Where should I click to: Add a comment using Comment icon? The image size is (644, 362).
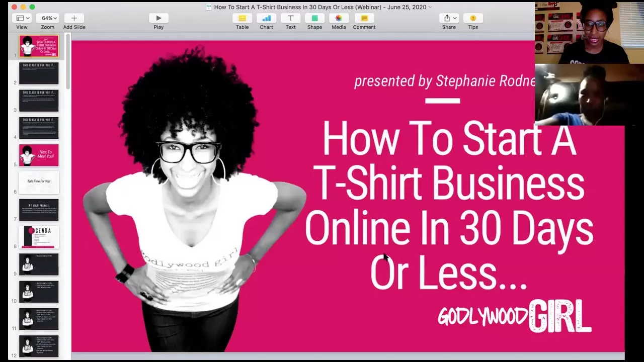click(x=364, y=18)
